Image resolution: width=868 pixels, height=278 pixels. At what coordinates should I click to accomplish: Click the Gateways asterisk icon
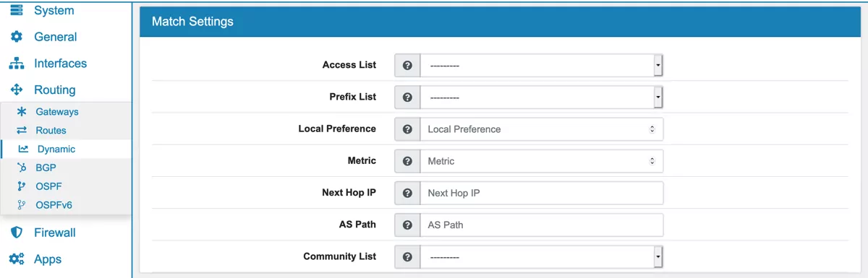[x=22, y=112]
